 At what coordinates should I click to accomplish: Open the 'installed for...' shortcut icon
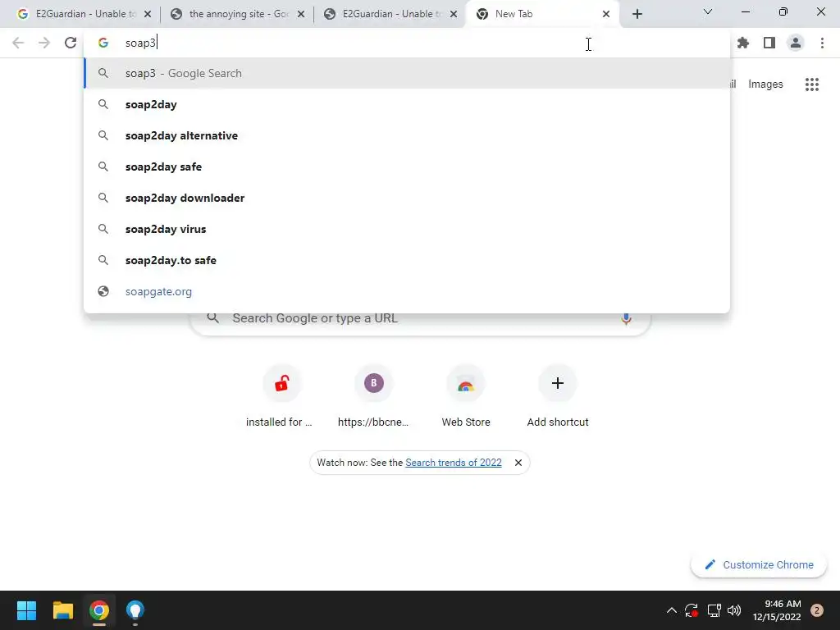282,383
